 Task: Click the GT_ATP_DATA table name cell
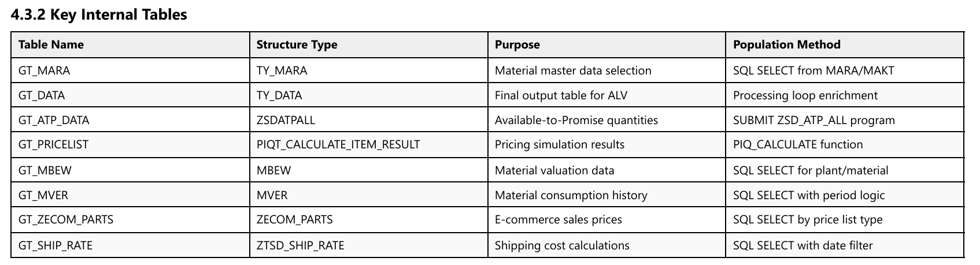[x=54, y=120]
